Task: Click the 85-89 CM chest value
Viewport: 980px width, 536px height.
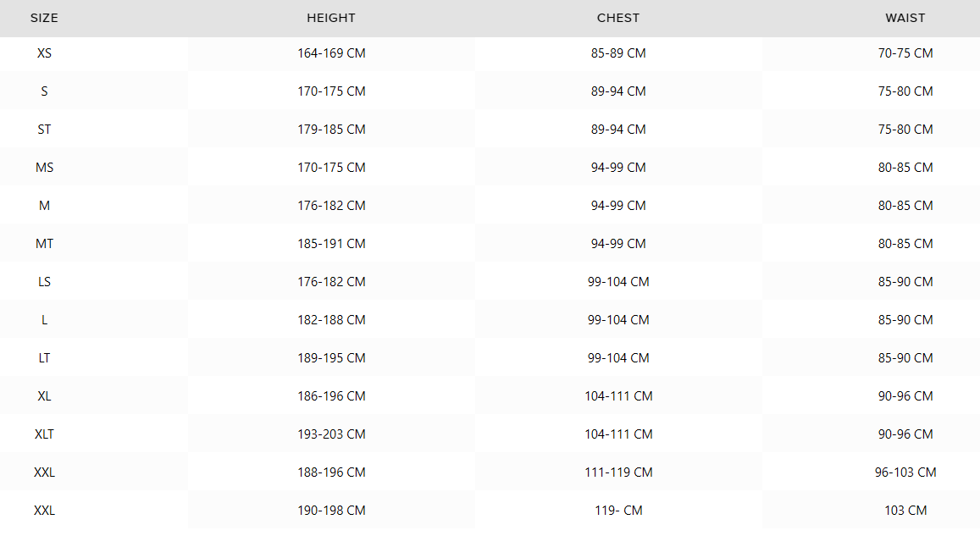Action: pyautogui.click(x=618, y=53)
